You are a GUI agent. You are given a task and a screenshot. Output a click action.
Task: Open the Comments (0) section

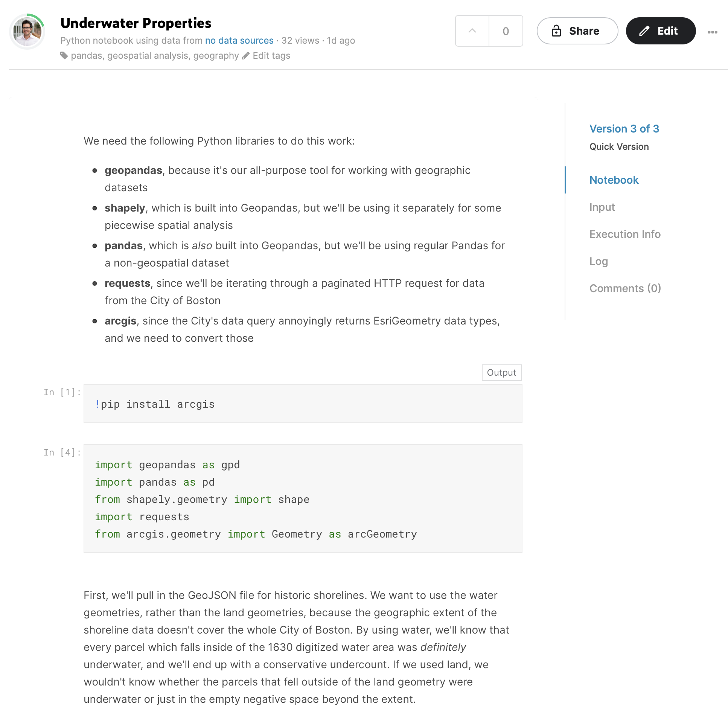(625, 288)
